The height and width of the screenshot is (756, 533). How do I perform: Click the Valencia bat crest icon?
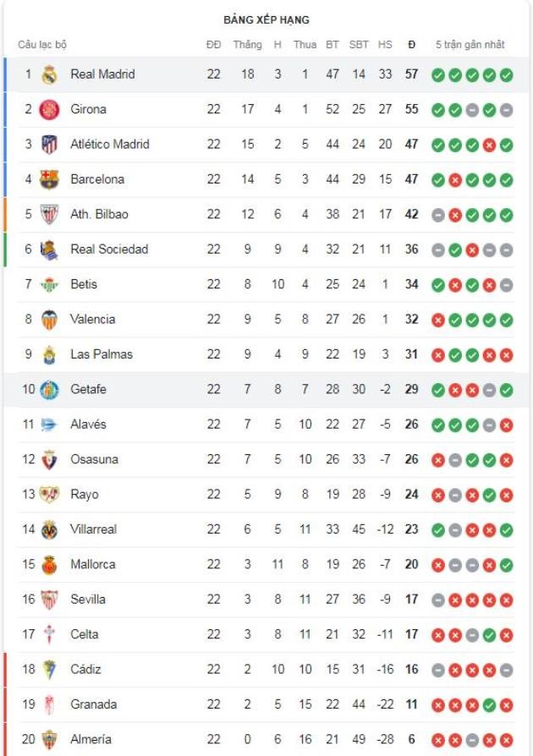[49, 320]
